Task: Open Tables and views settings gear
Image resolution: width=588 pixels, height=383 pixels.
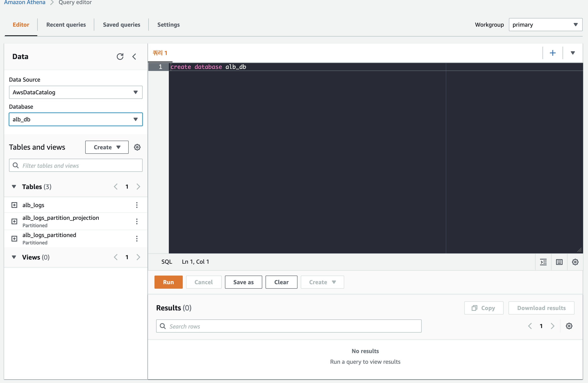Action: tap(137, 147)
